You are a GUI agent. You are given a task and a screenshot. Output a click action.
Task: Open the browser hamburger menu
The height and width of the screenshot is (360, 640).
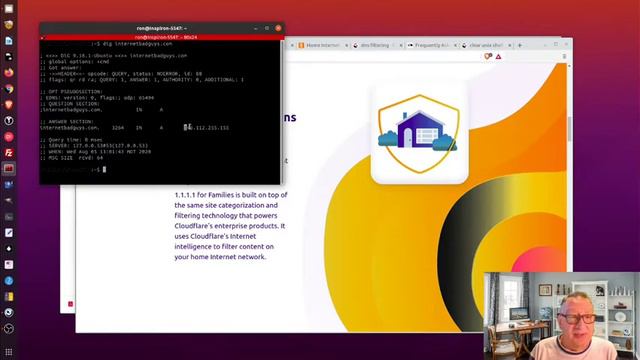pos(564,56)
